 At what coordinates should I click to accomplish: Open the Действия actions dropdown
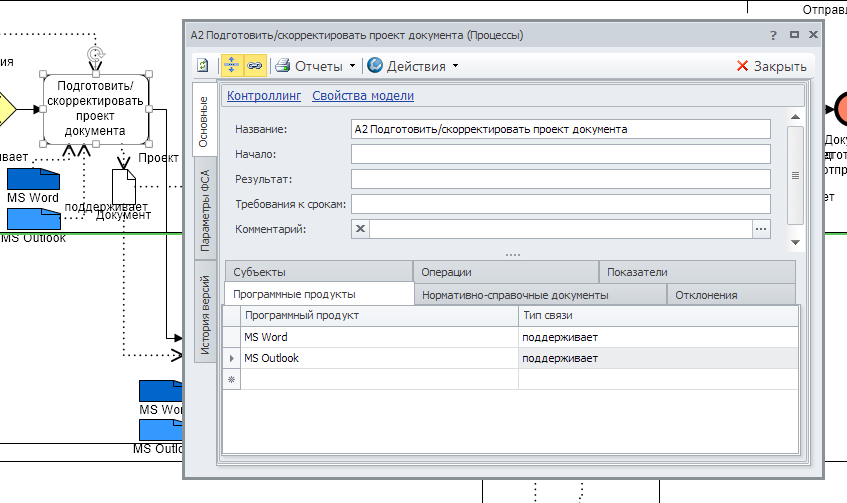pos(413,66)
